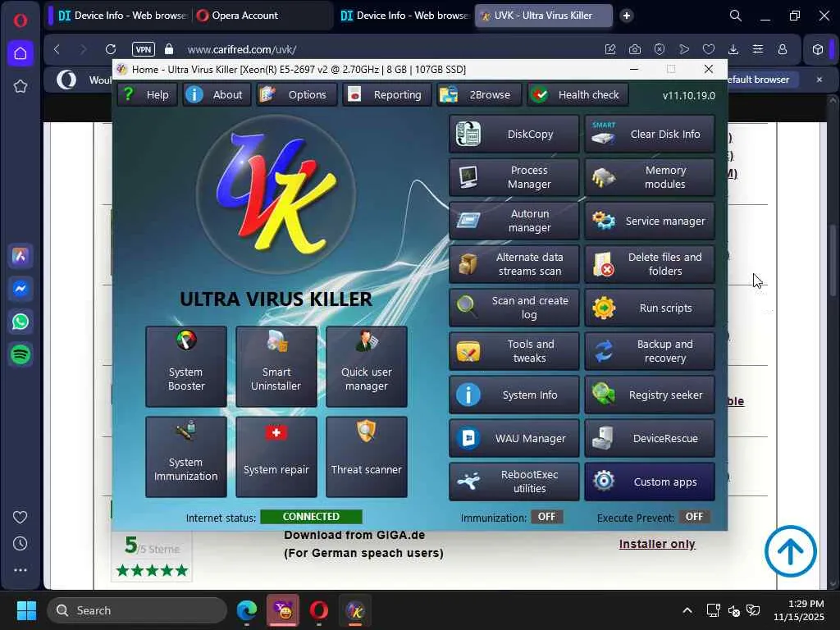Open the WAU Manager
This screenshot has width=840, height=630.
[514, 438]
